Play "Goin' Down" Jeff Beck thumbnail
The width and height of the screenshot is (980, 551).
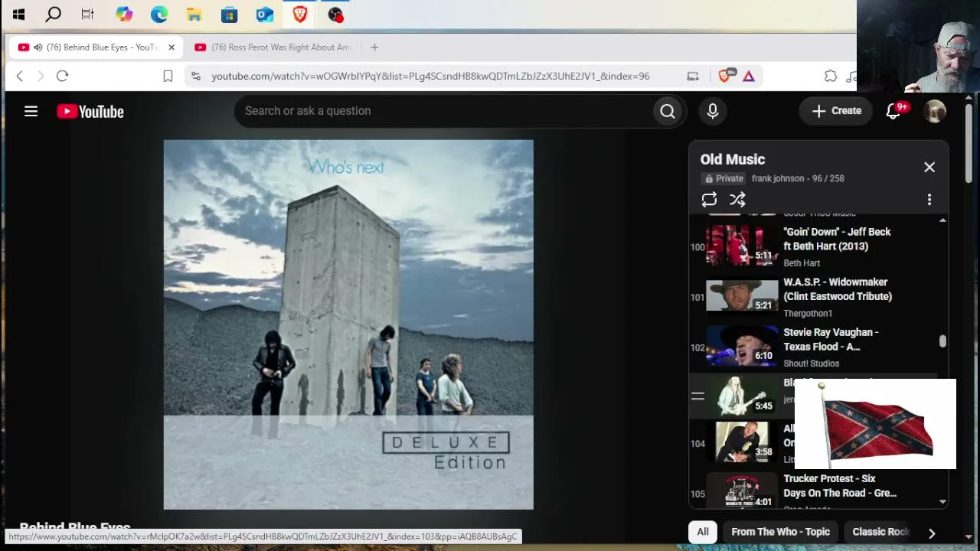coord(742,245)
